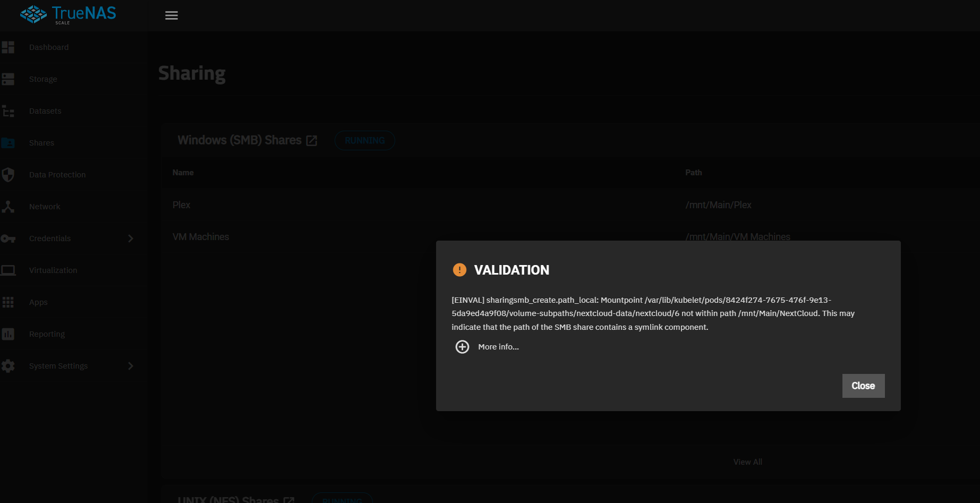
Task: Click the Virtualization laptop icon
Action: [8, 270]
